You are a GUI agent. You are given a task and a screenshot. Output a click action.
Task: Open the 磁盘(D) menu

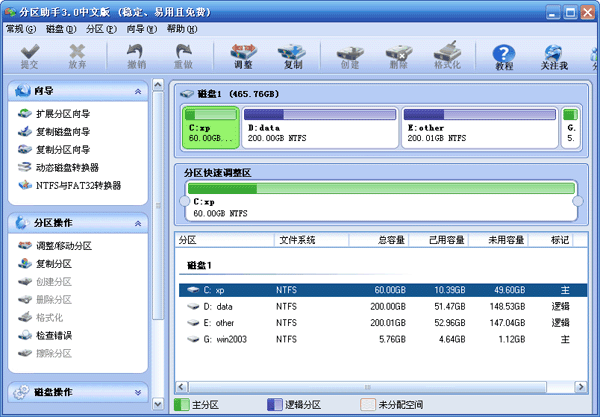pos(56,29)
